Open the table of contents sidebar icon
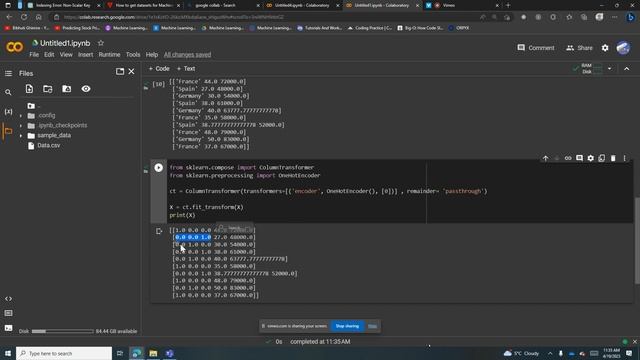Viewport: 640px width, 360px height. [8, 73]
